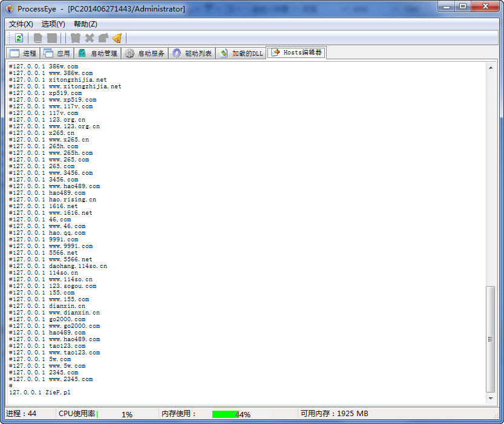Click the line '#127.0.0.1 hao.rising.cn'
This screenshot has height=424, width=504.
coord(53,200)
